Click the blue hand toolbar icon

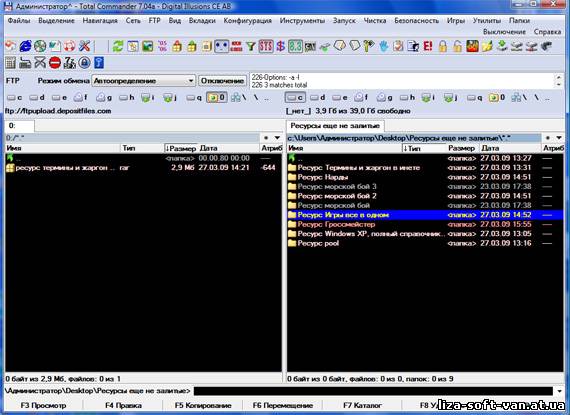pyautogui.click(x=384, y=47)
